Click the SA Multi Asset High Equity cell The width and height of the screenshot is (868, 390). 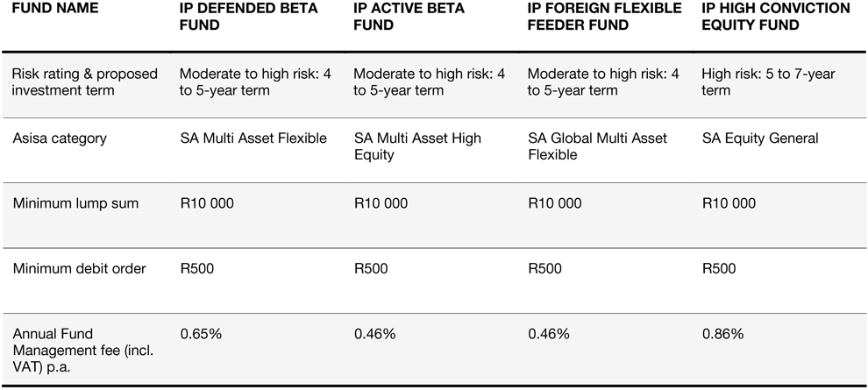417,146
